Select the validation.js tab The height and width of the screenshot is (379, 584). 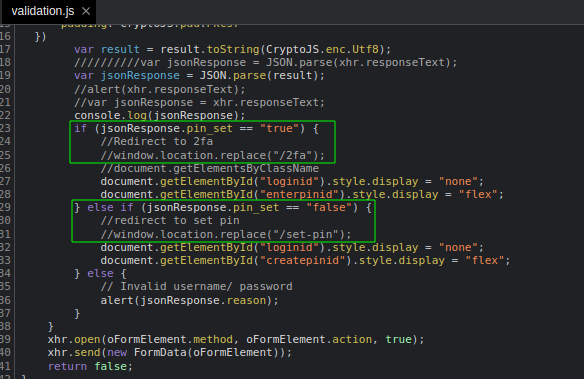(x=49, y=11)
